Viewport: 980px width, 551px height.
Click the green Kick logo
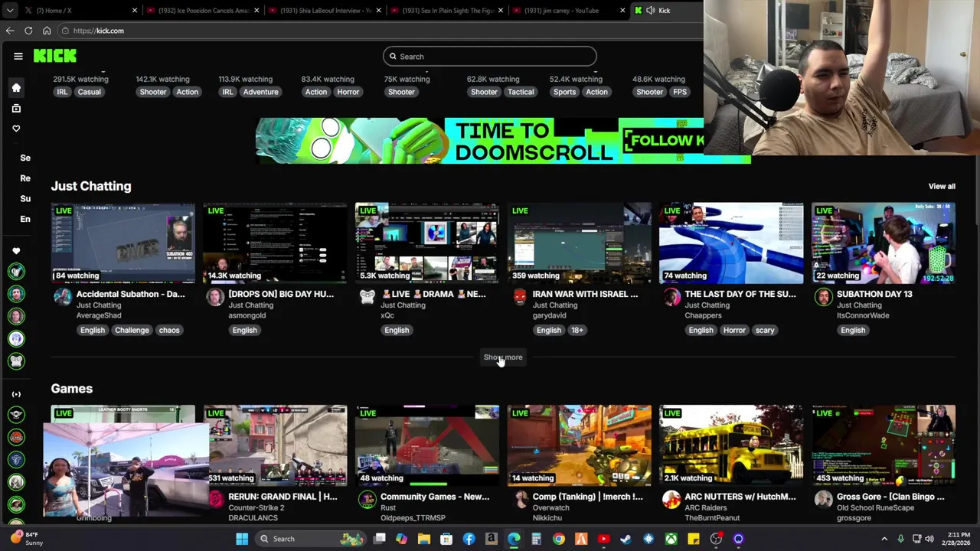click(54, 56)
